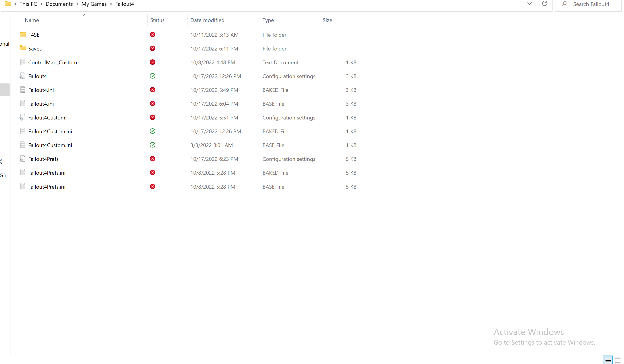Click the red sync error icon for F4SE
This screenshot has width=624, height=364.
pos(153,35)
